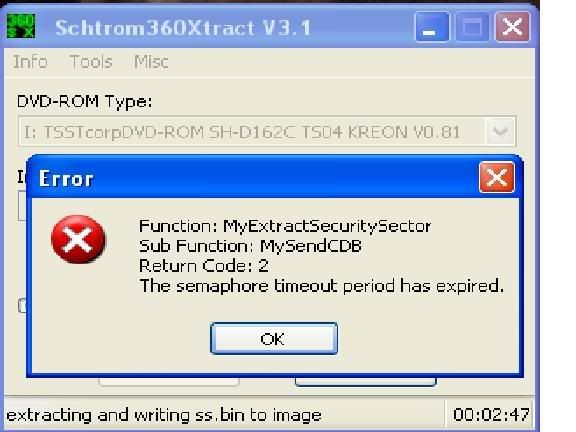Minimize the Schtrom360Xtract window
This screenshot has width=576, height=432.
tap(432, 26)
